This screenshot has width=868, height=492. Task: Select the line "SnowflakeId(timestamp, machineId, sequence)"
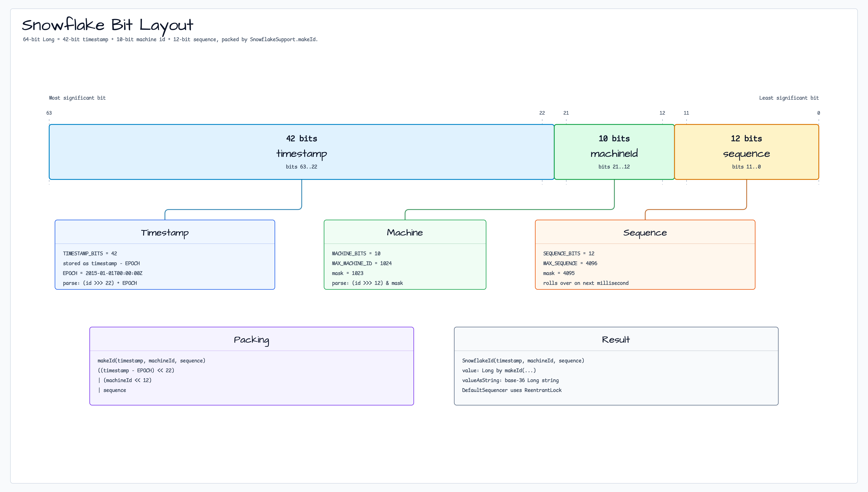(x=523, y=361)
